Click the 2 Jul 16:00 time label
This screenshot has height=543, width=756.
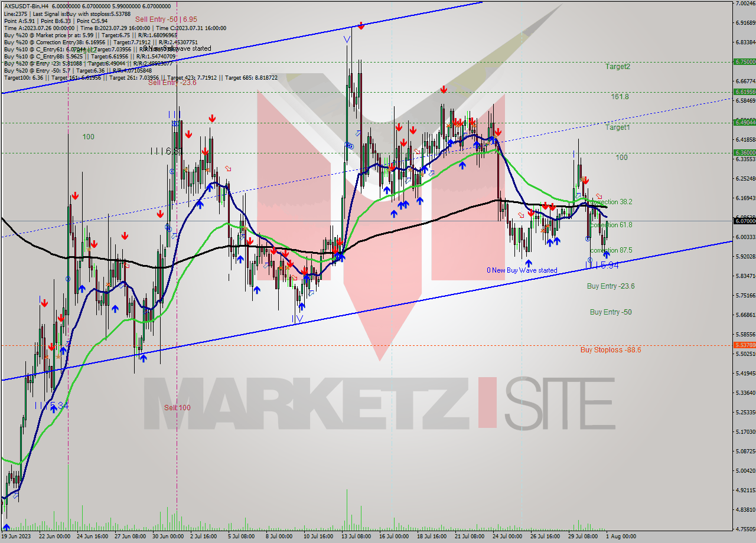pos(205,537)
